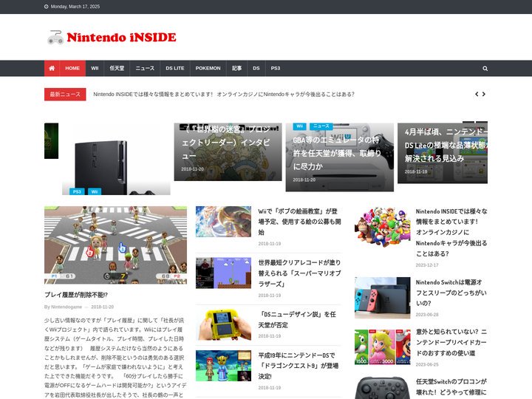Open Wii Play crosswalk featured image
The image size is (532, 399).
(x=115, y=245)
